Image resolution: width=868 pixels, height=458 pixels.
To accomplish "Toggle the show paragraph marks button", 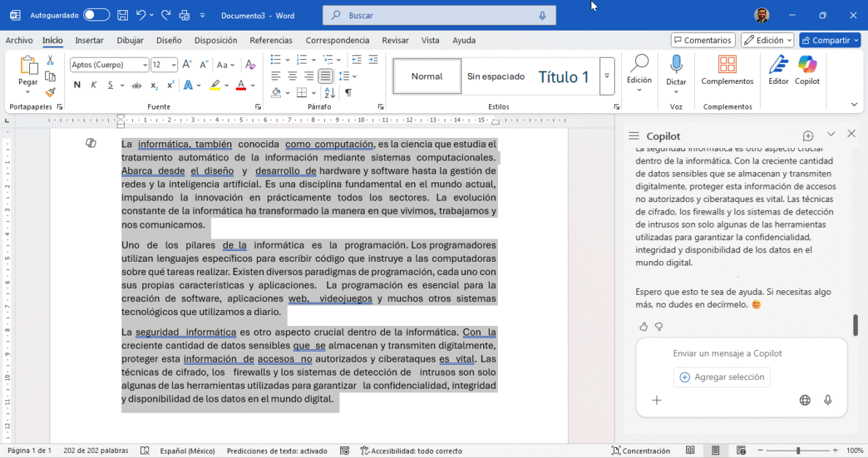I will 348,93.
